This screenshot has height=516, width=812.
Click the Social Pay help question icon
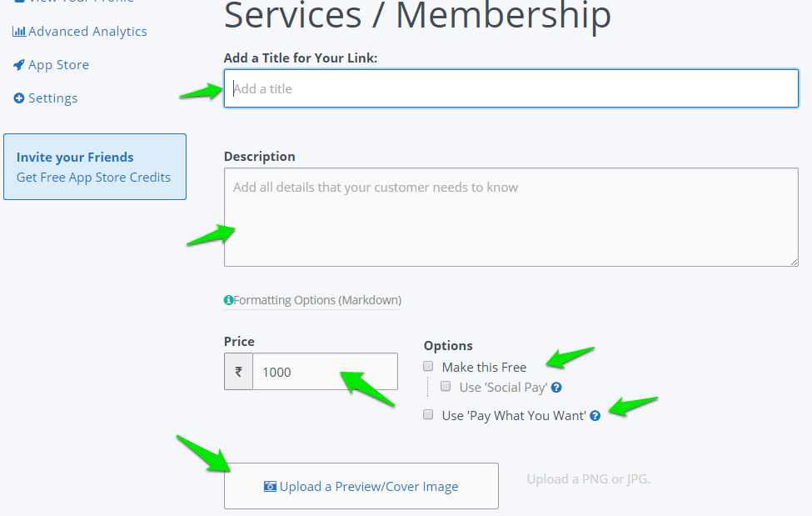pos(556,388)
